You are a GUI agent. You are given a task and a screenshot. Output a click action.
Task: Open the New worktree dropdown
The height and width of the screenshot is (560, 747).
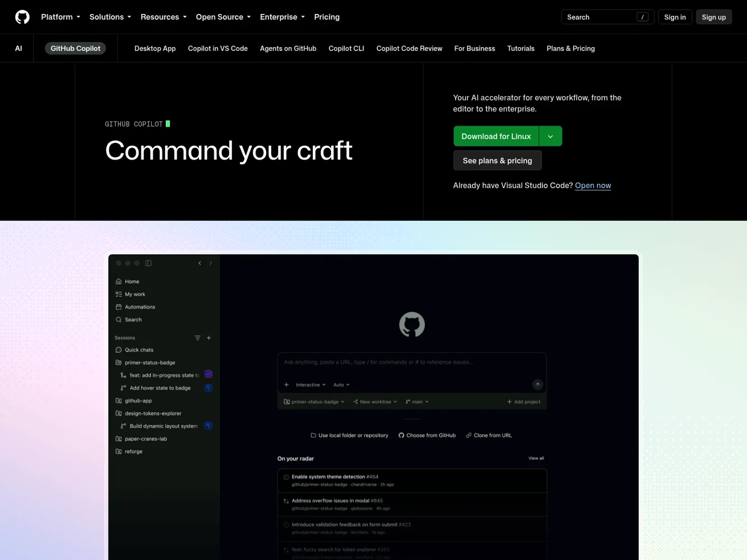point(375,402)
